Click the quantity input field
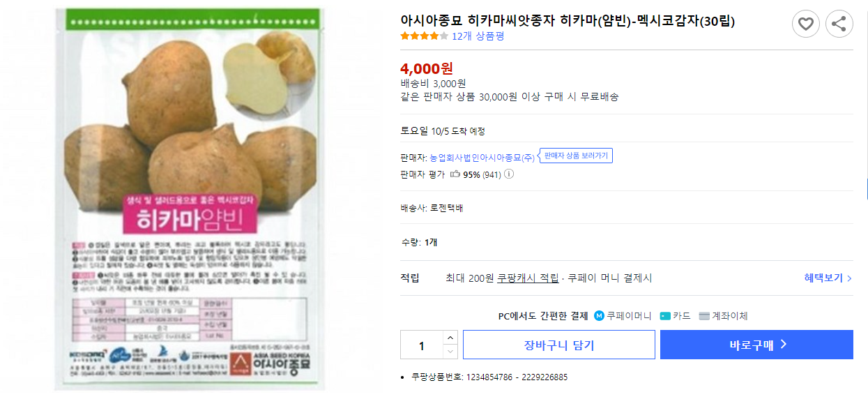 (x=423, y=345)
